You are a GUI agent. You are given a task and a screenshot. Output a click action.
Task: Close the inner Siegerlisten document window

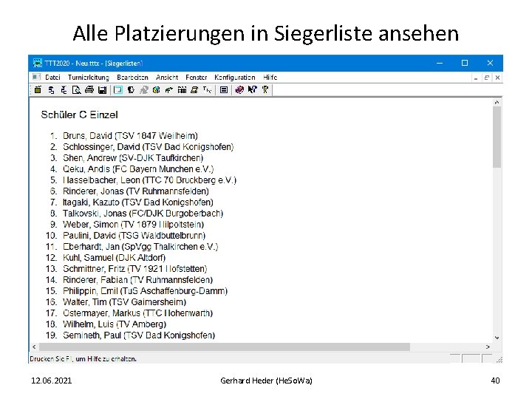pos(497,78)
